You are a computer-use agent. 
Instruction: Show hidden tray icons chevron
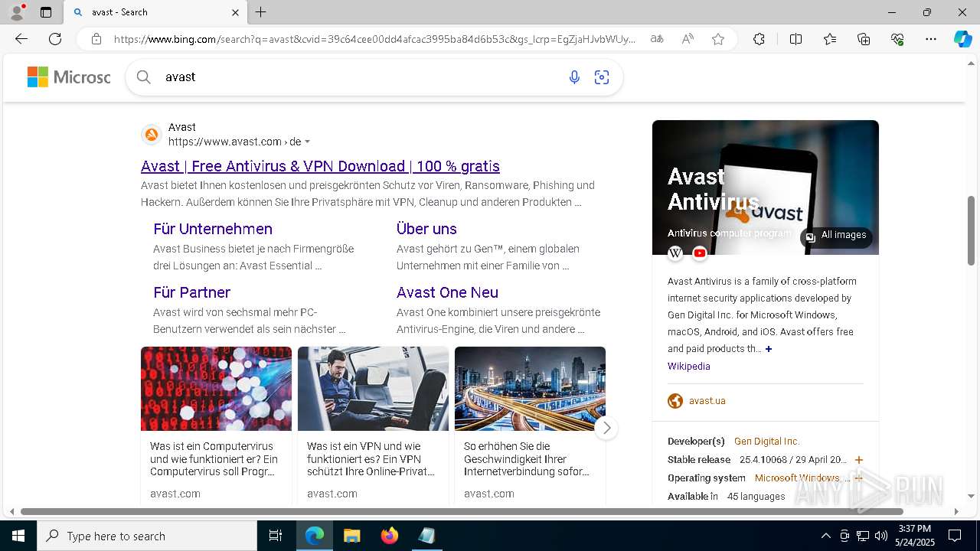click(x=825, y=536)
